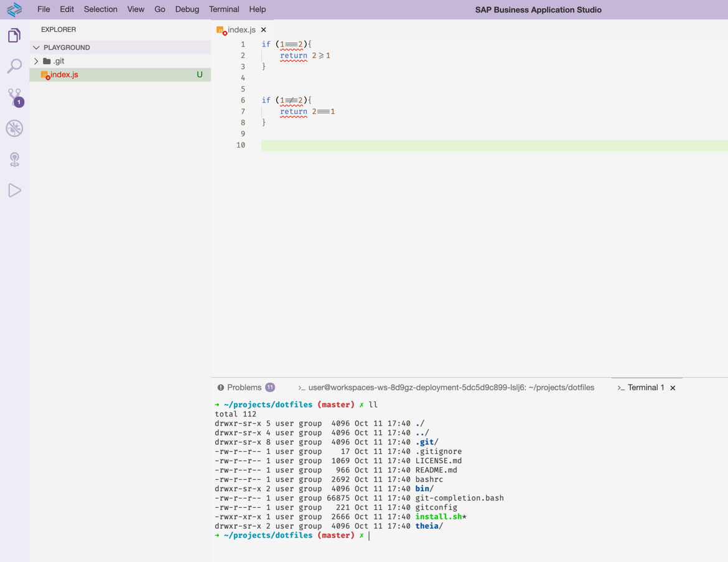Image resolution: width=728 pixels, height=562 pixels.
Task: Open Source Control icon with badge
Action: coord(16,98)
